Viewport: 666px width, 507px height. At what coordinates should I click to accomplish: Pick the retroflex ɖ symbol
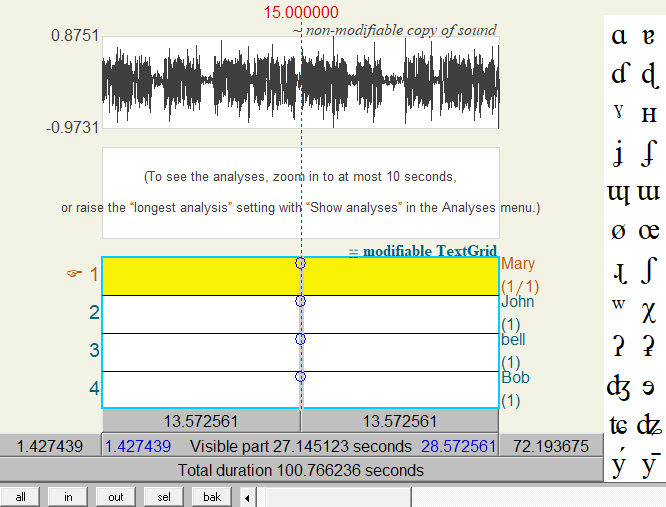(x=650, y=76)
